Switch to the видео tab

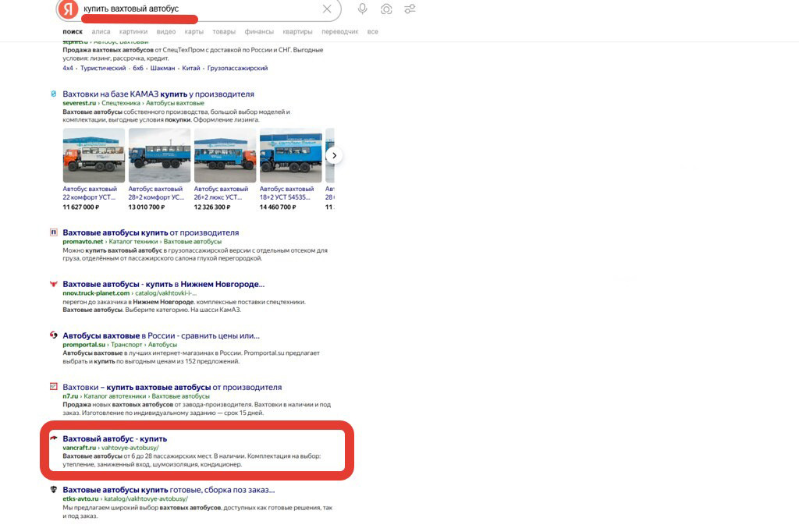point(166,32)
